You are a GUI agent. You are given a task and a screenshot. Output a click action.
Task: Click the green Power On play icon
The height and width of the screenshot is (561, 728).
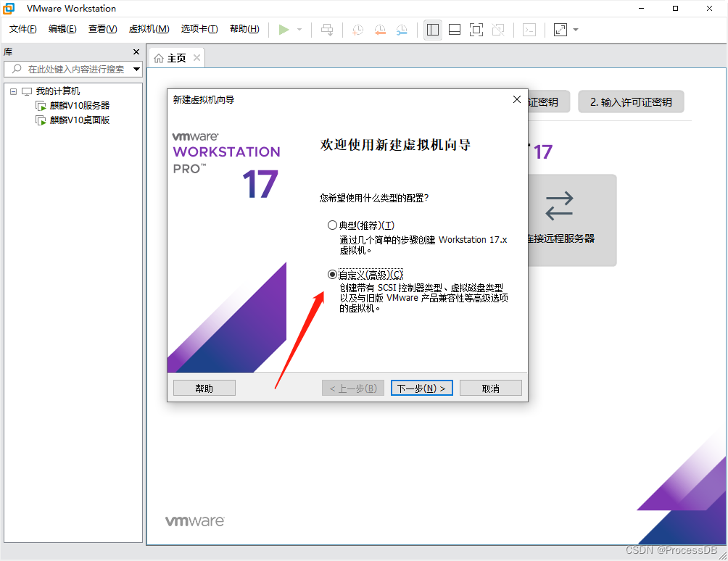pos(284,30)
